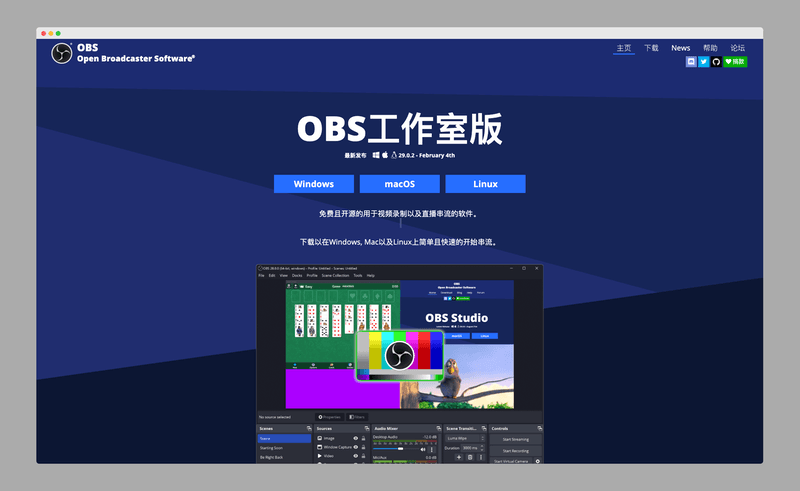
Task: Pop out the Scene Transitions dock icon
Action: (484, 428)
